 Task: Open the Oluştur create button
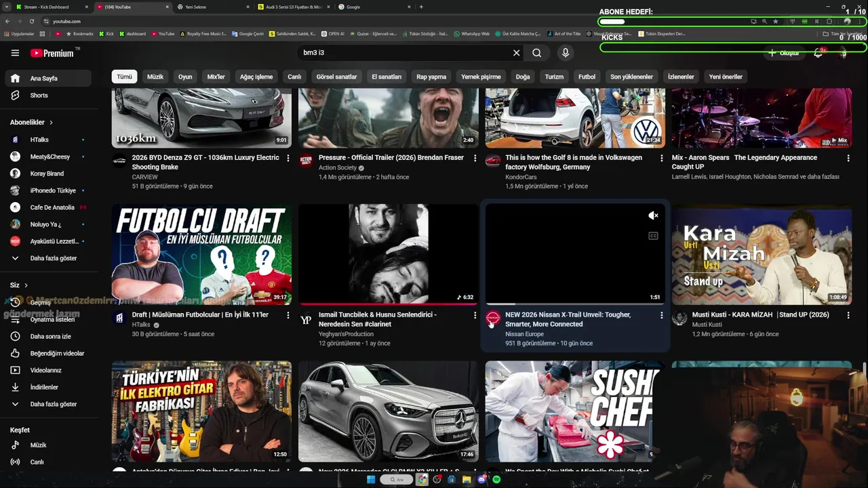point(784,53)
